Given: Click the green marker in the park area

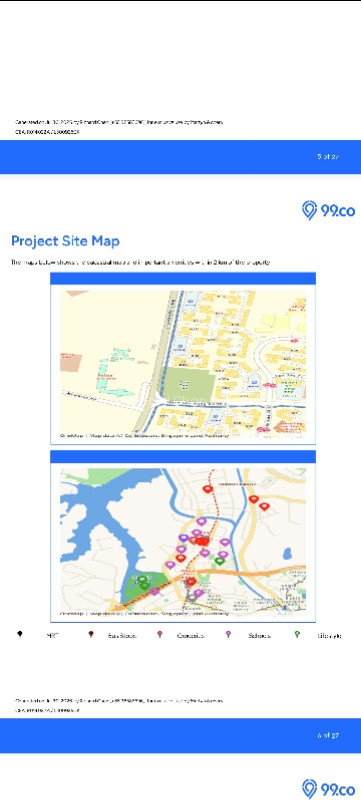Looking at the screenshot, I should [x=143, y=581].
